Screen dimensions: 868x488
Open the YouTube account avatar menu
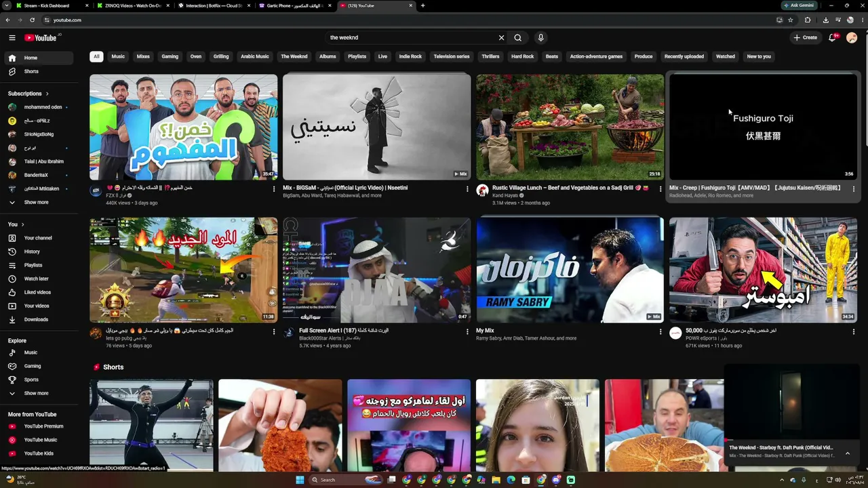[852, 38]
